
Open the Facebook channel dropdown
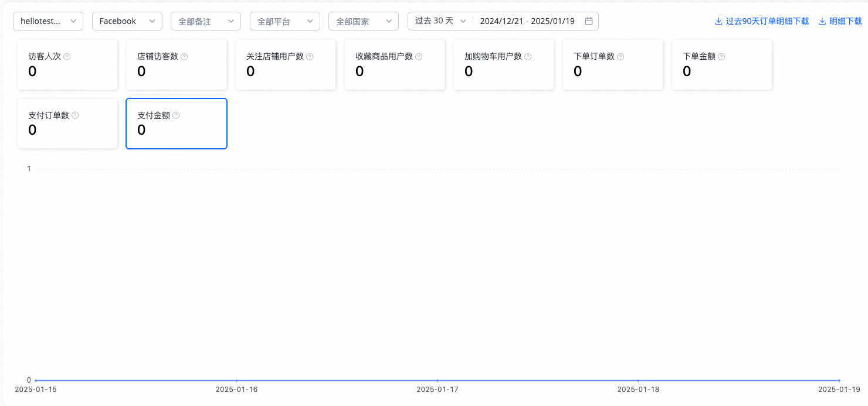coord(127,21)
